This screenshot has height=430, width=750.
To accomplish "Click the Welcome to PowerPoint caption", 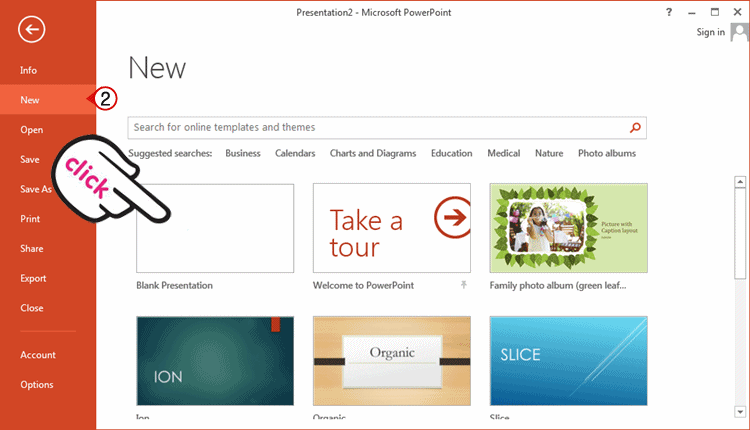I will (364, 286).
